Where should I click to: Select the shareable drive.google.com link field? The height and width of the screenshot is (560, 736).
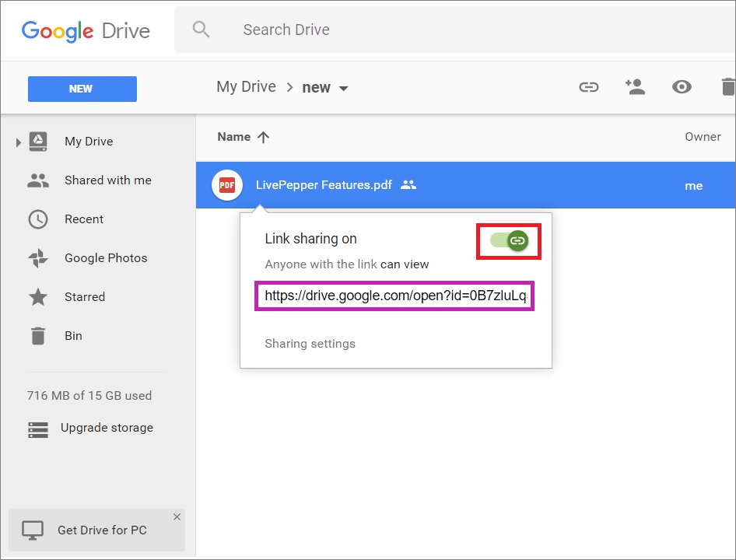coord(394,296)
